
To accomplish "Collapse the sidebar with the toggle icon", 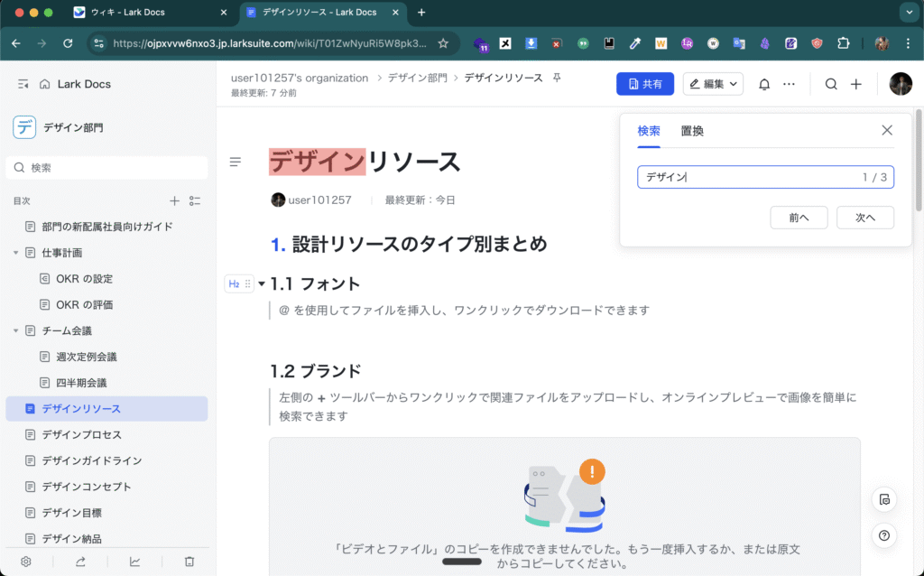I will click(x=23, y=84).
